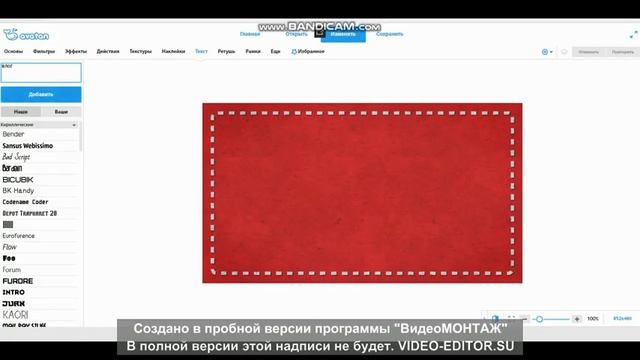Viewport: 640px width, 360px height.
Task: Select the Текст menu item
Action: pos(201,51)
